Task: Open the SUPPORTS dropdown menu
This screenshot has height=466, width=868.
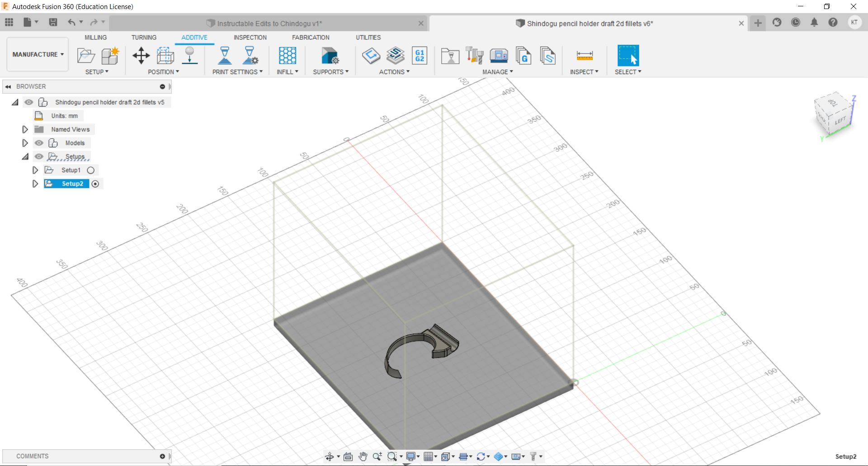Action: (331, 72)
